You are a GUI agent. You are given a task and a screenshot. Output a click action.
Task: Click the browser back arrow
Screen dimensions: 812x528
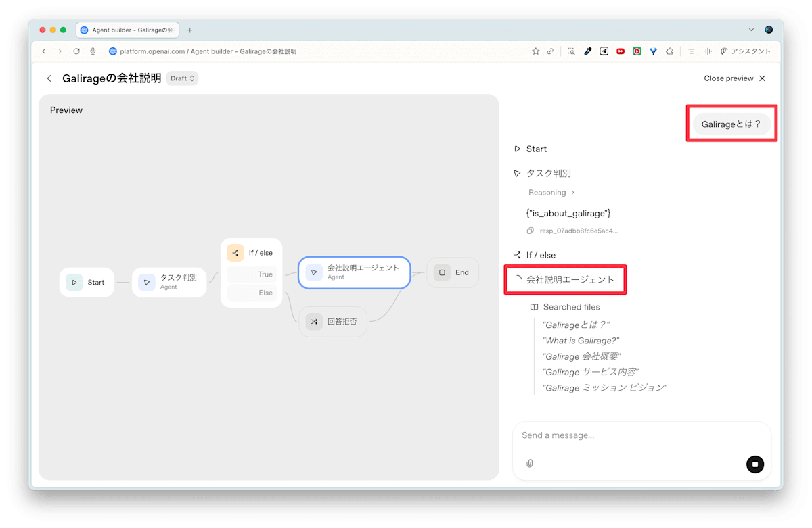pyautogui.click(x=44, y=51)
